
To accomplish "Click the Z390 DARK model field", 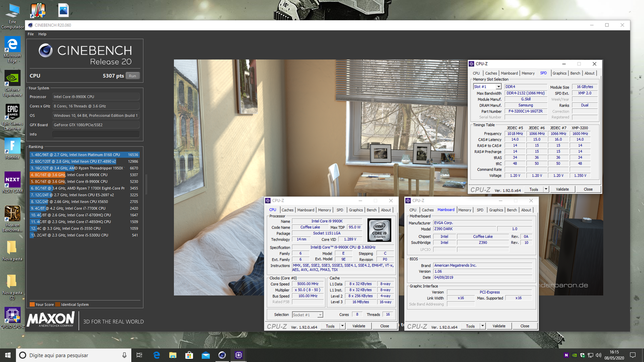I will click(465, 229).
